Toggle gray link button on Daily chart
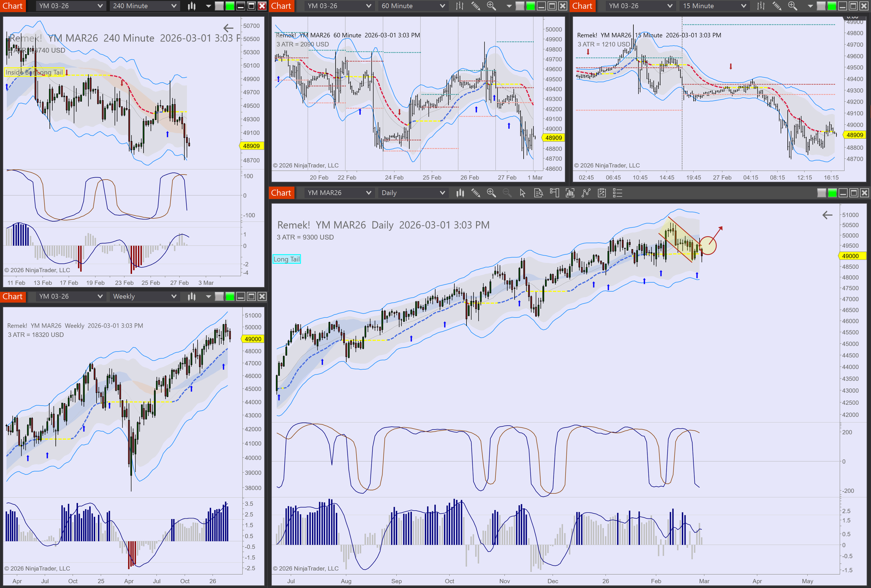The width and height of the screenshot is (871, 588). [822, 193]
